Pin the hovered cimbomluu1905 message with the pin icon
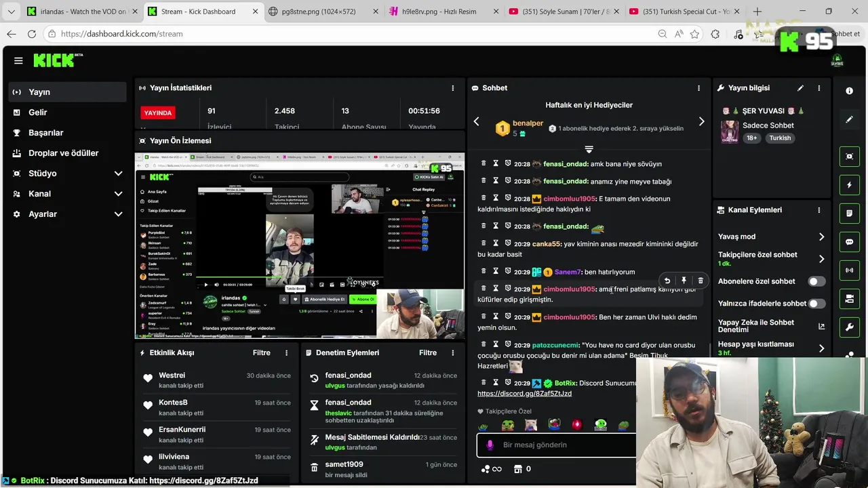Screen dimensions: 868x488 click(684, 281)
